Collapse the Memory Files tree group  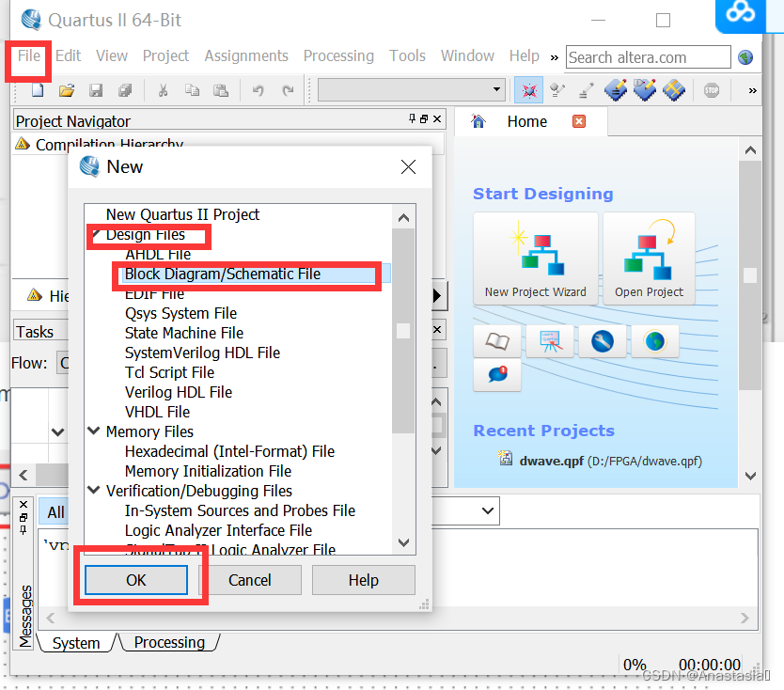[x=94, y=431]
